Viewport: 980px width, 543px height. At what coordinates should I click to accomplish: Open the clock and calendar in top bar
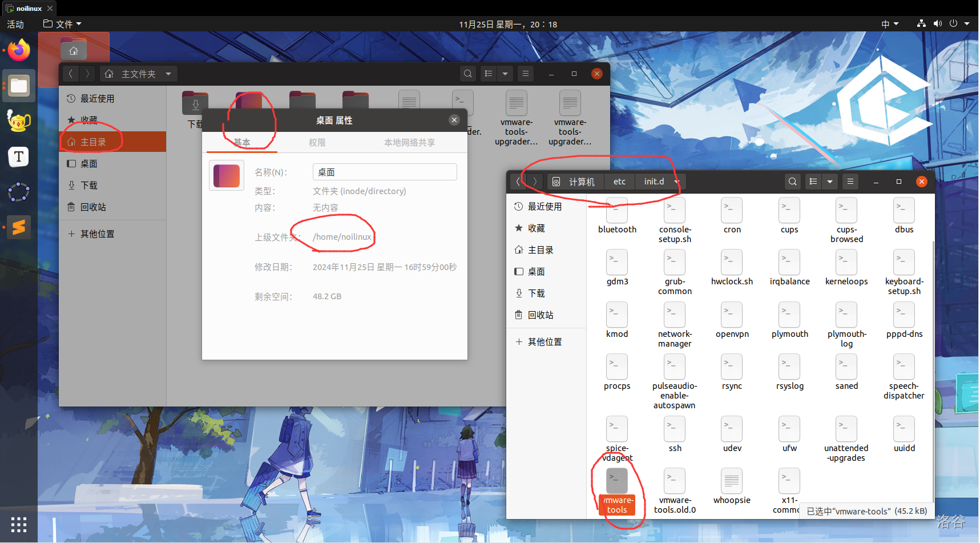[508, 24]
